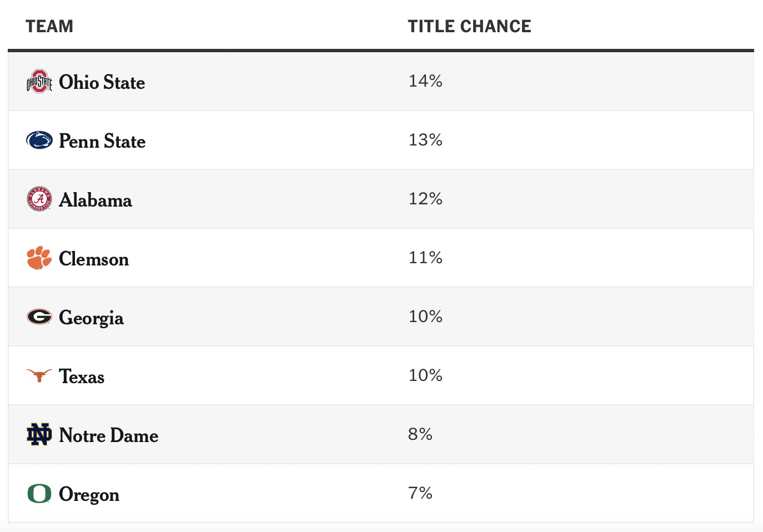This screenshot has width=763, height=532.
Task: Click Ohio State's 14% title chance
Action: [x=425, y=81]
